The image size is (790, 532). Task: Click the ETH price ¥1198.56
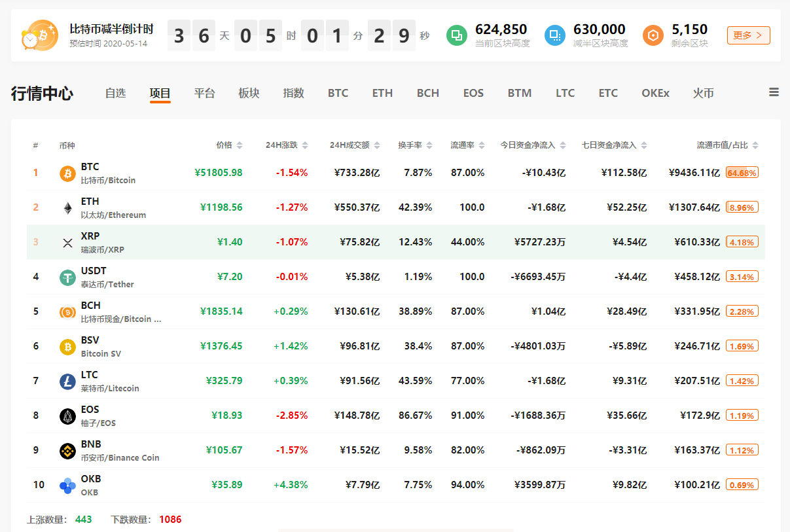(x=221, y=207)
